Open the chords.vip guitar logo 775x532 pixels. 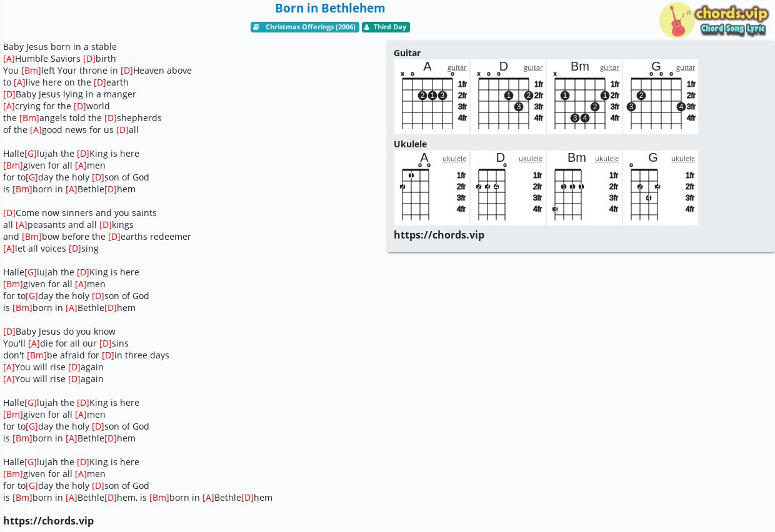(714, 20)
